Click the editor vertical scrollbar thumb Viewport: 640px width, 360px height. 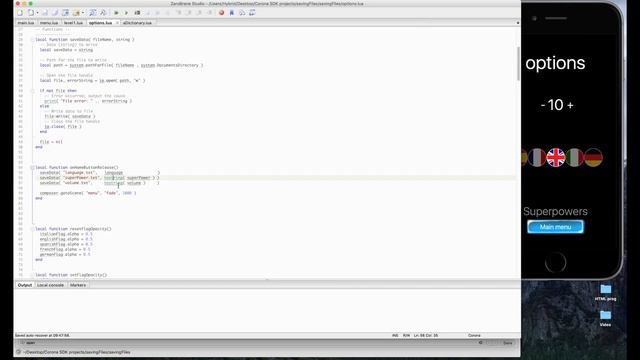pyautogui.click(x=518, y=63)
